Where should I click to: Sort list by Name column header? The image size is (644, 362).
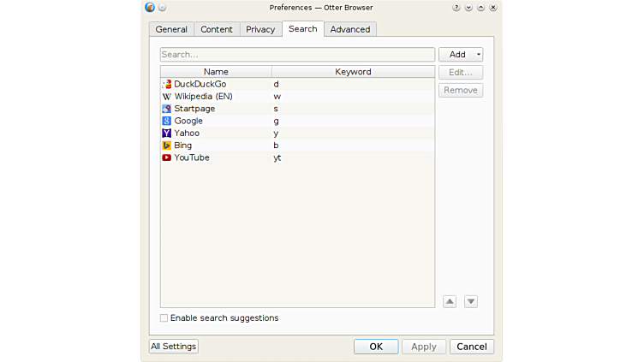pos(216,72)
